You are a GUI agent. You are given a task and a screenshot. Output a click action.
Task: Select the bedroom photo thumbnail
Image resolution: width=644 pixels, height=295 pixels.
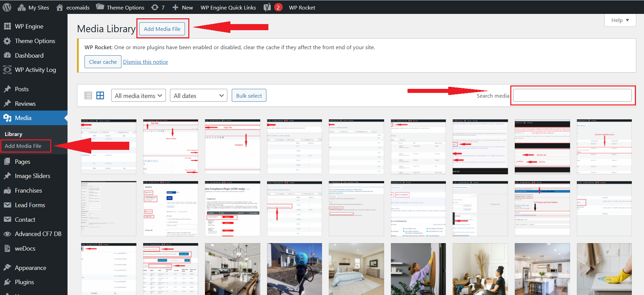coord(356,269)
